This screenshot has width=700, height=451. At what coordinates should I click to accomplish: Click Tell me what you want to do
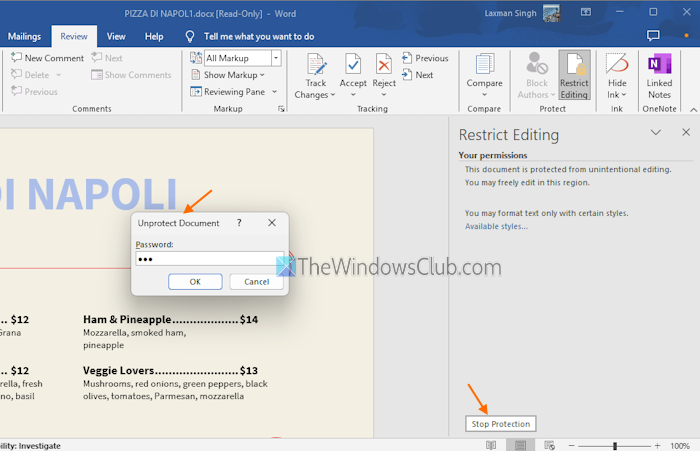(x=259, y=37)
